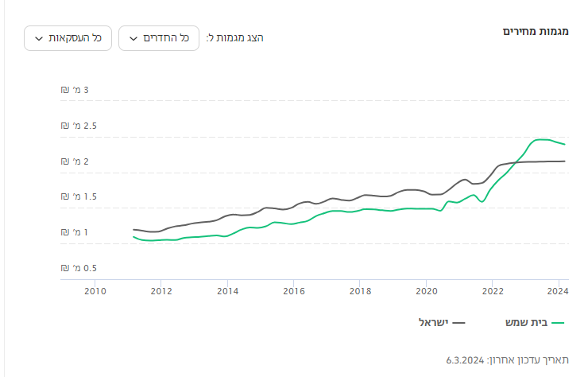Click the 2018 x-axis label
The image size is (588, 377).
point(360,291)
